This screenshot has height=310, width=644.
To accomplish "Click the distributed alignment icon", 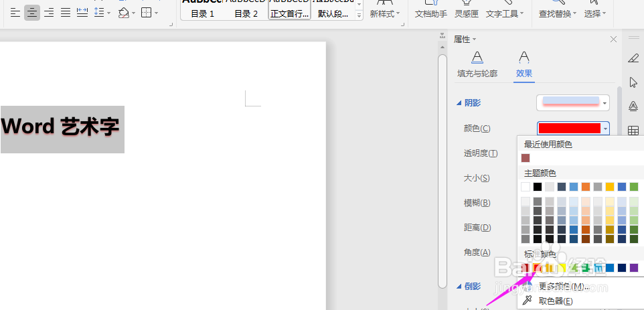I will coord(82,13).
